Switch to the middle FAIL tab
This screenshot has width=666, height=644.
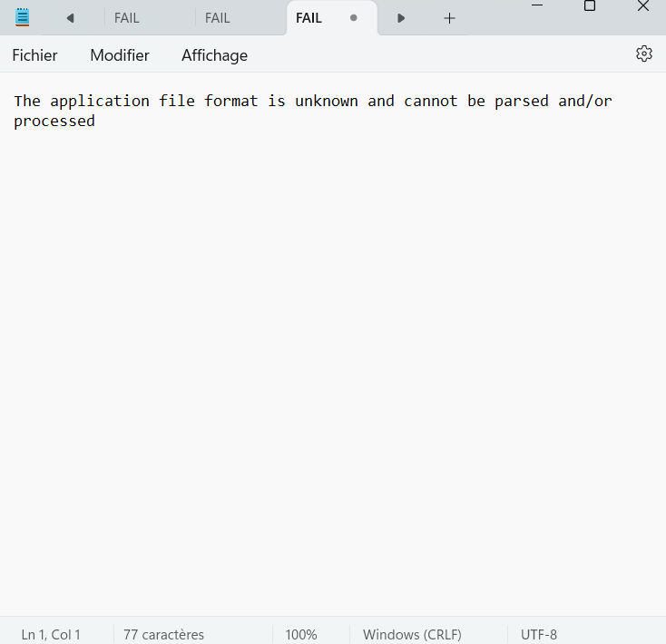click(x=218, y=18)
